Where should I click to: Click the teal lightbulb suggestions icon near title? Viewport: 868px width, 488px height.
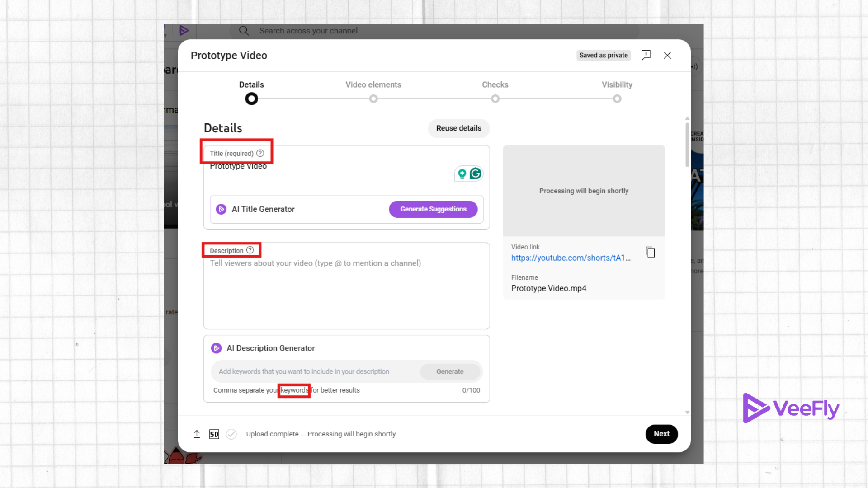[462, 174]
